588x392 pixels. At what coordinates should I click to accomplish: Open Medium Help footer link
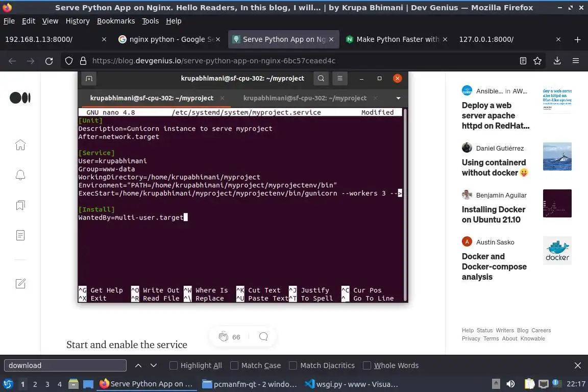[x=468, y=330]
